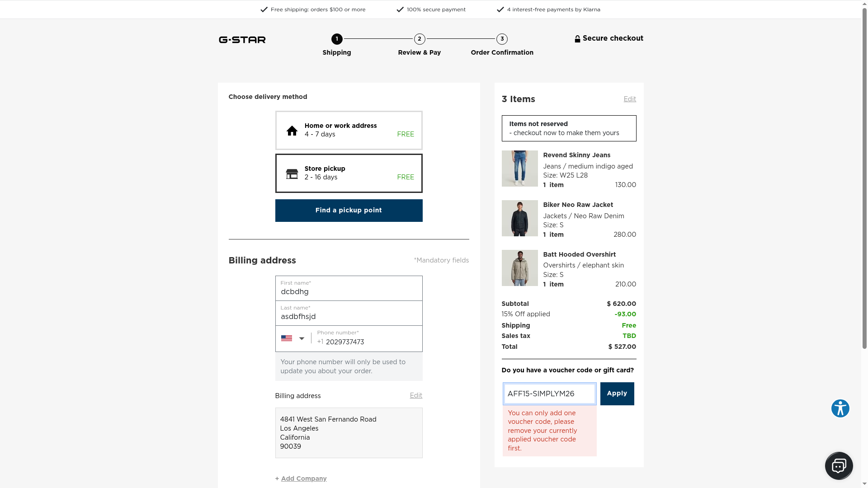
Task: Expand the phone country code dropdown
Action: coord(302,338)
